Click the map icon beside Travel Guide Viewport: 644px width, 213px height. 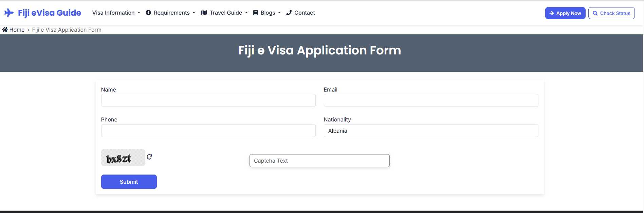[204, 13]
